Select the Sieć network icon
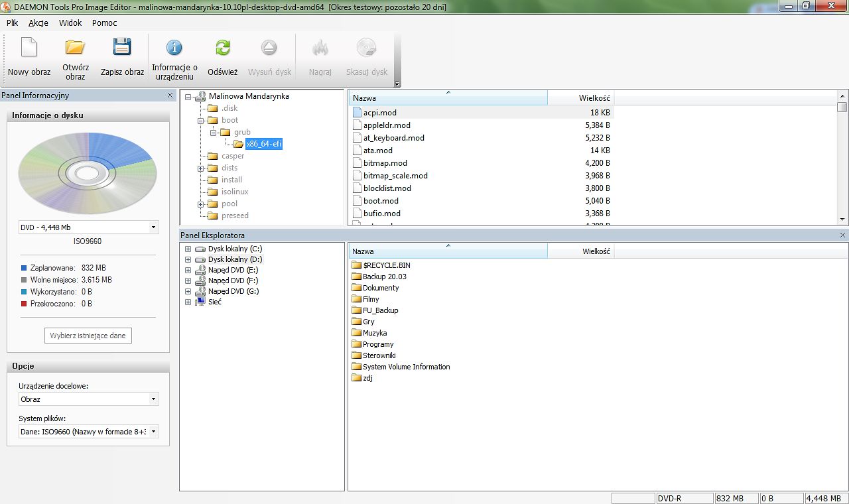849x504 pixels. (200, 302)
